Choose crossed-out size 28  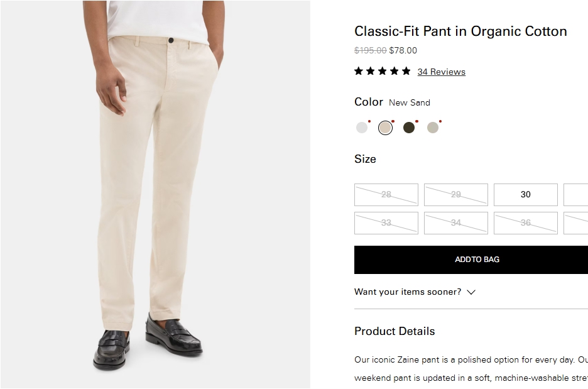coord(386,195)
